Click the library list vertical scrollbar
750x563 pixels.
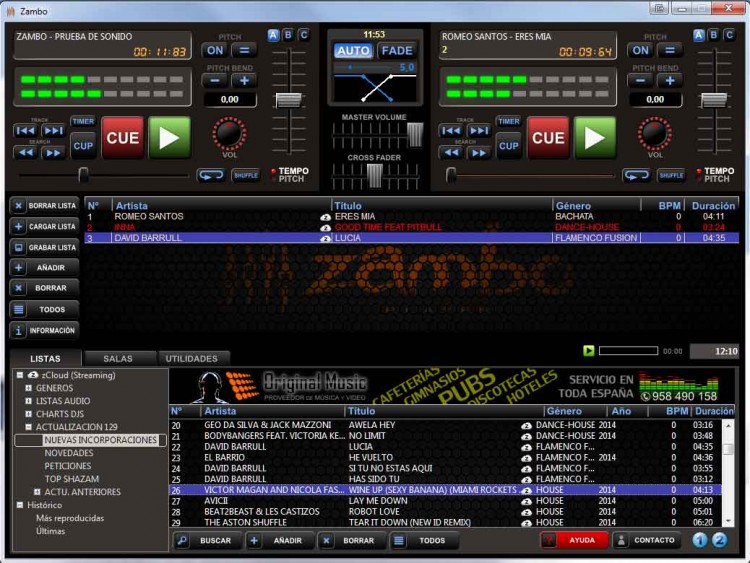pyautogui.click(x=728, y=473)
